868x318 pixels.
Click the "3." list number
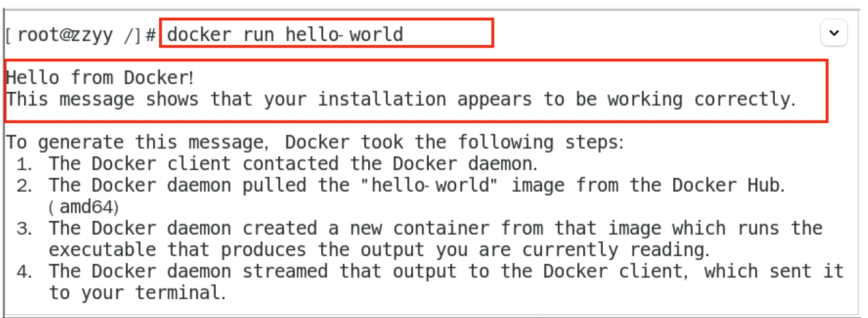click(x=24, y=228)
